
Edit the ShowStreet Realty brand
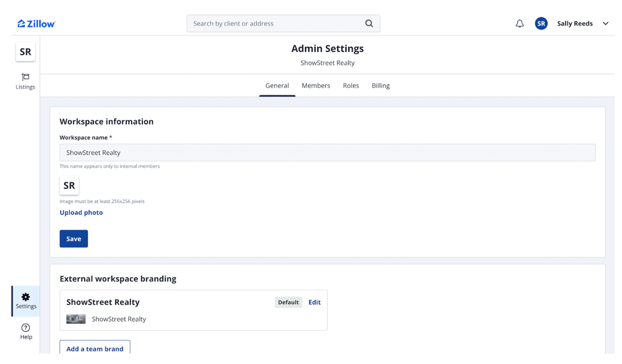[x=314, y=302]
